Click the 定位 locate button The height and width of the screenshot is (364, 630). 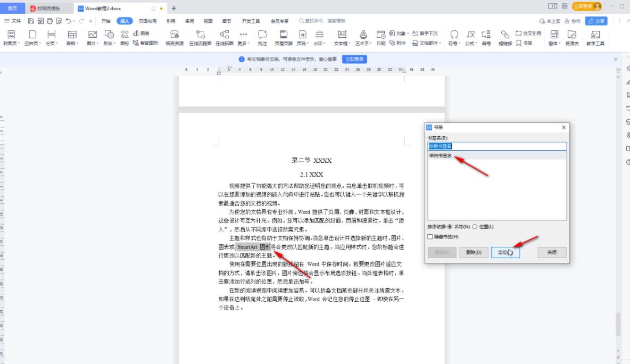(505, 252)
